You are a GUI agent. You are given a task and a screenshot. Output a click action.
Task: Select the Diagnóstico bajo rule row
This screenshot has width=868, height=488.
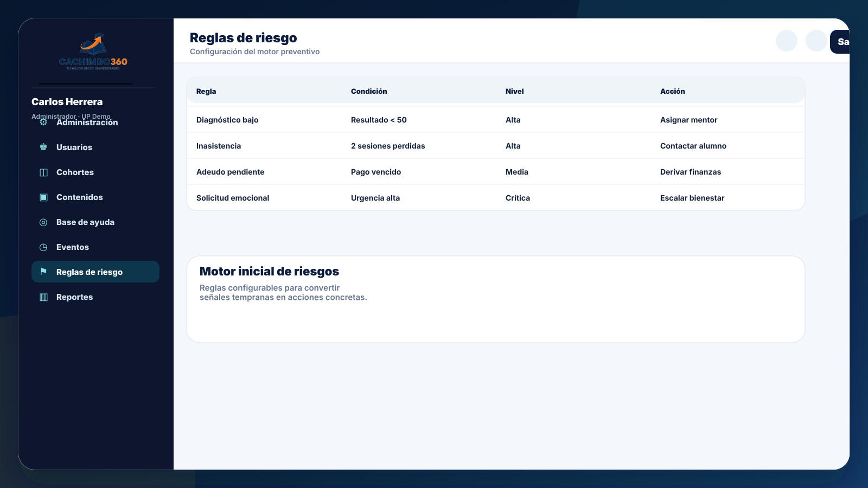coord(496,120)
